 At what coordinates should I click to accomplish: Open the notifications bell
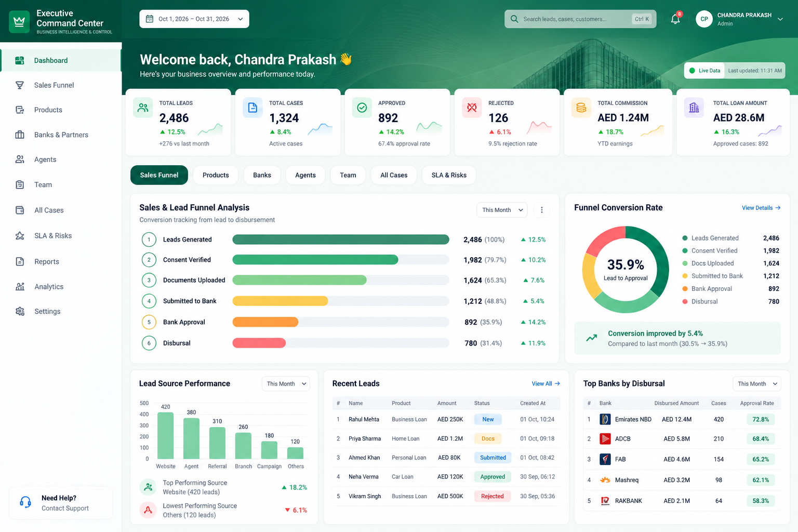[x=675, y=19]
